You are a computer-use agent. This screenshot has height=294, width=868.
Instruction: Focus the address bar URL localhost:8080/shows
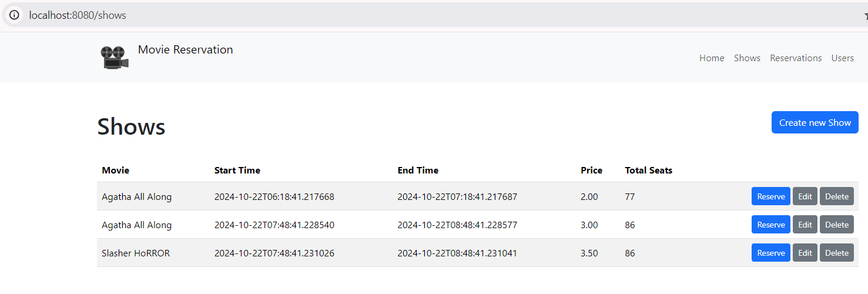(78, 15)
